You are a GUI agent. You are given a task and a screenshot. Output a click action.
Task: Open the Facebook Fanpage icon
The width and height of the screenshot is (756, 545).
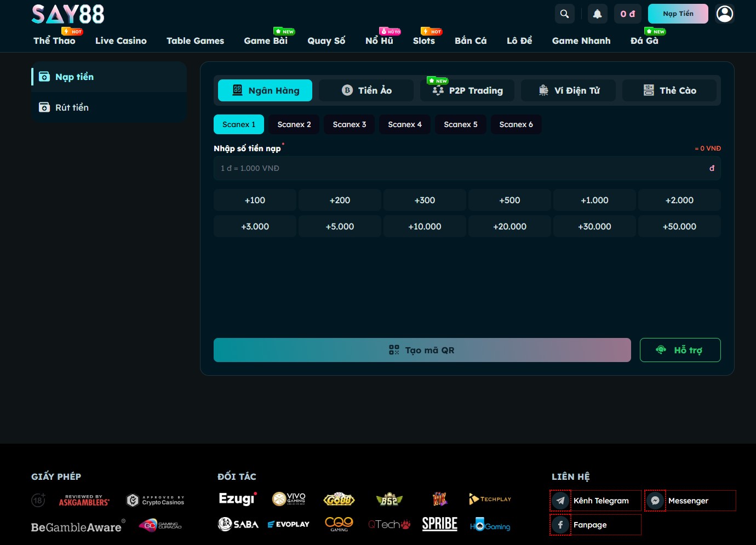(560, 525)
